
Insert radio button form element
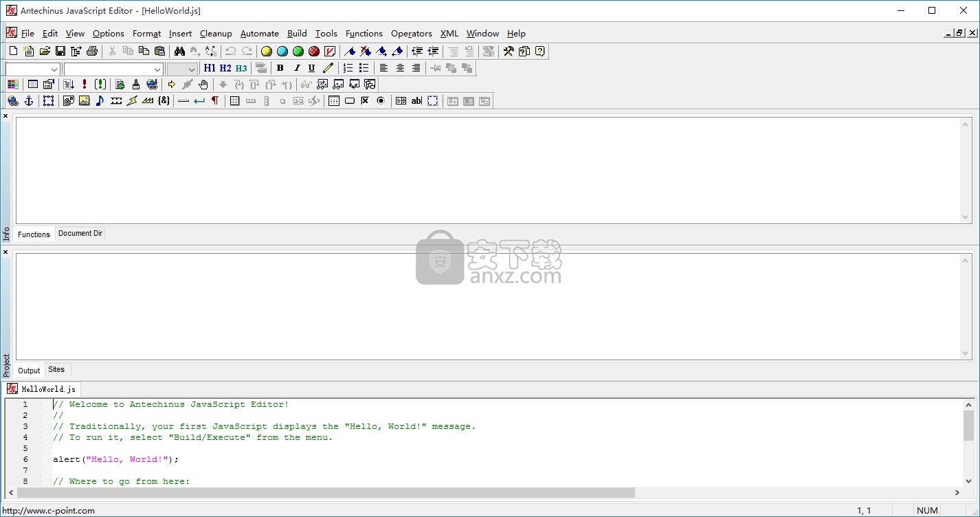point(381,101)
